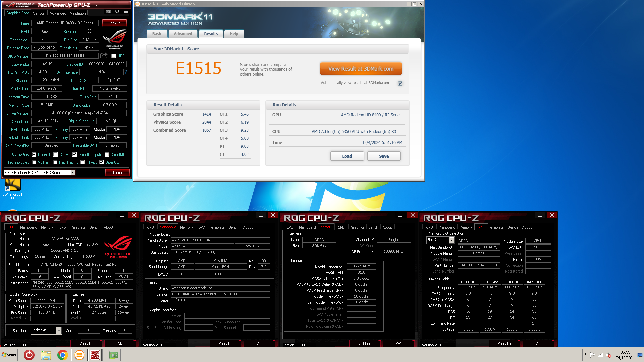Maximize the 3DMark 11 window

(x=415, y=4)
